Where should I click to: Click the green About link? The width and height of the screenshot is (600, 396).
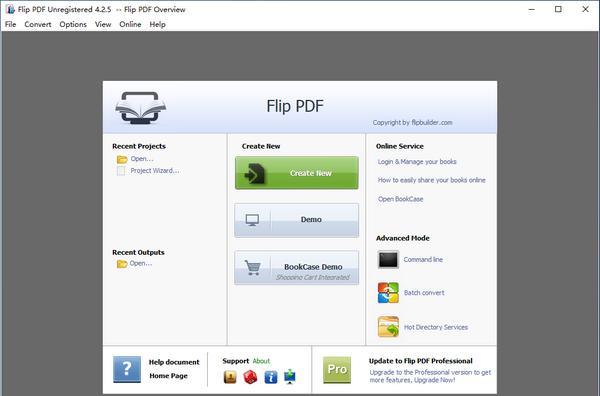pos(261,361)
